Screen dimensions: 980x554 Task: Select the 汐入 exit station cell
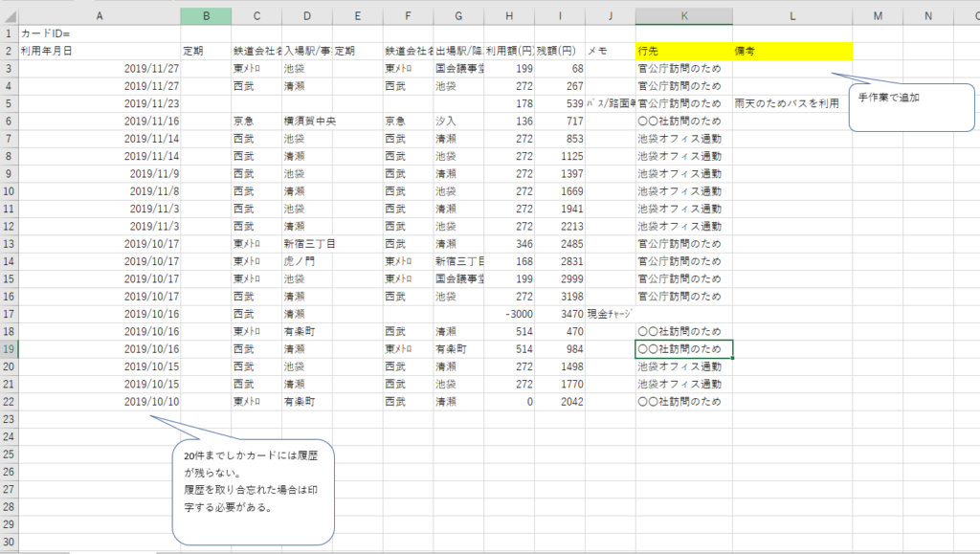coord(457,121)
